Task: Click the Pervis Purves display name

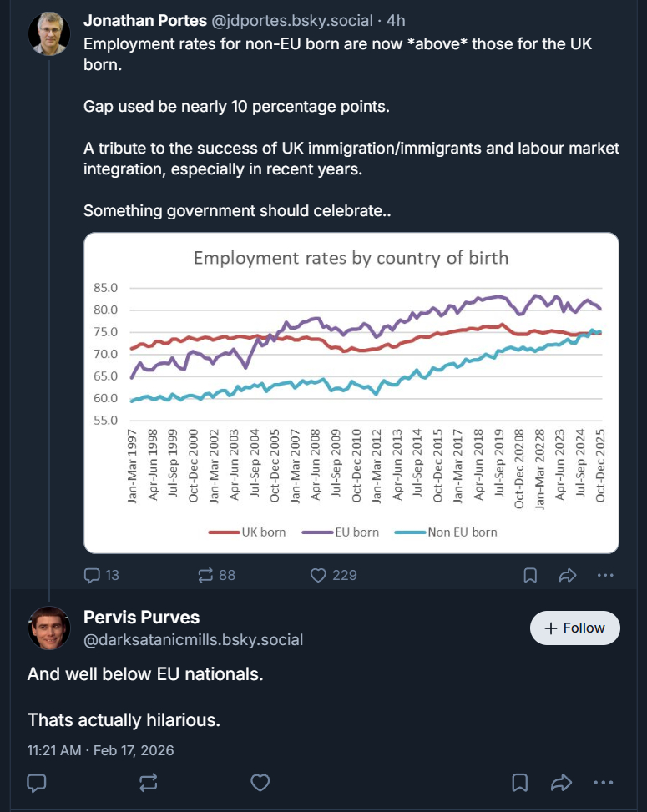Action: [141, 617]
